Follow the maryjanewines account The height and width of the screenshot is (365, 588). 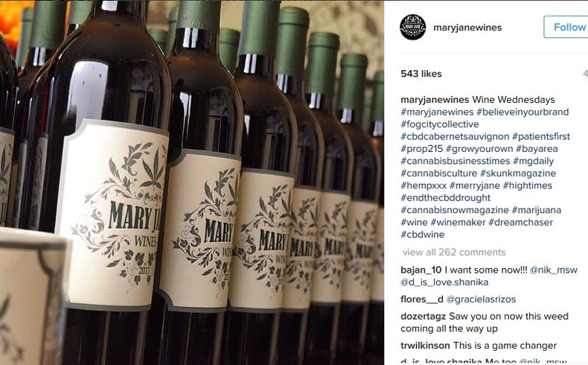pos(566,27)
